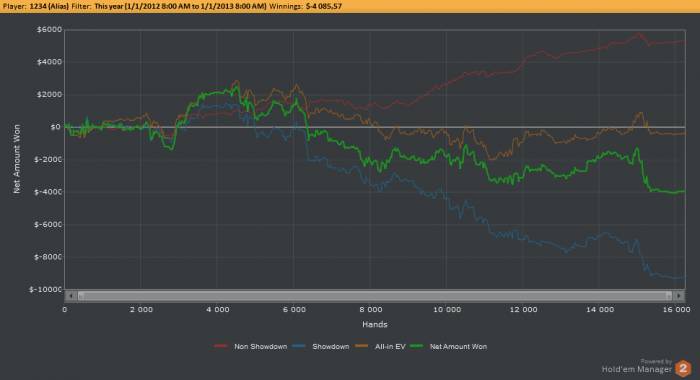This screenshot has width=700, height=380.
Task: Click the Winnings value '$-4 085,57'
Action: click(324, 6)
